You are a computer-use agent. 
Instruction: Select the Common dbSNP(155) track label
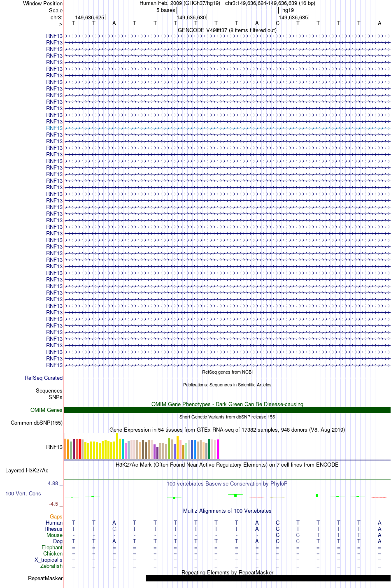37,423
